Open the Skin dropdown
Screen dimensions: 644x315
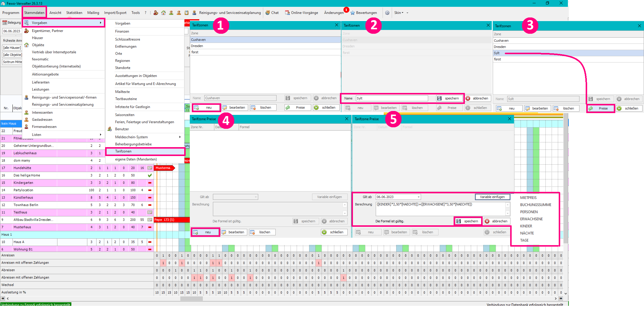(x=399, y=13)
